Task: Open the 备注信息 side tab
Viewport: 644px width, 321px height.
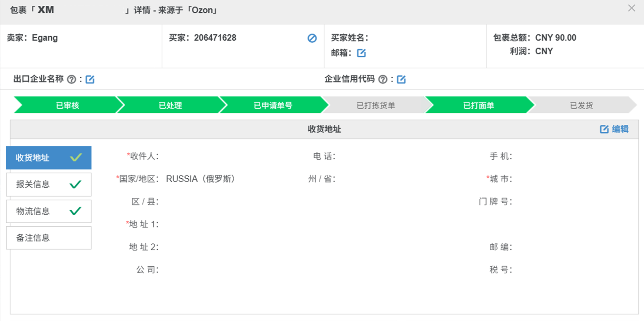Action: tap(49, 238)
